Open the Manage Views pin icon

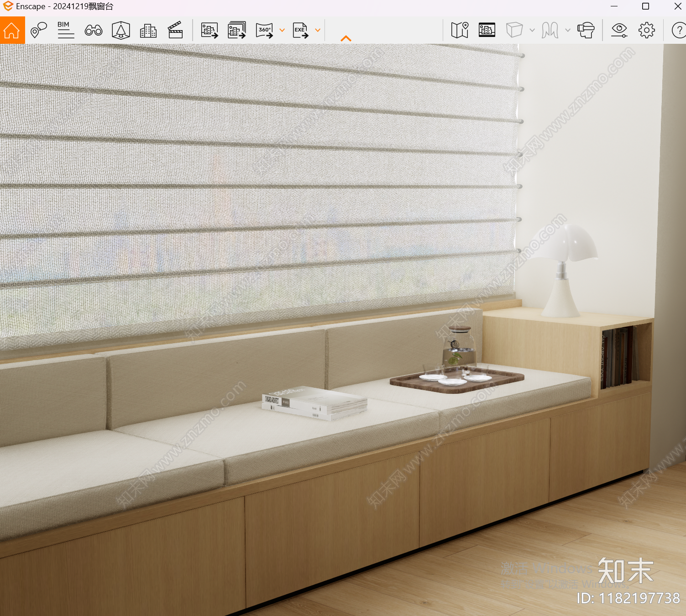coord(39,31)
